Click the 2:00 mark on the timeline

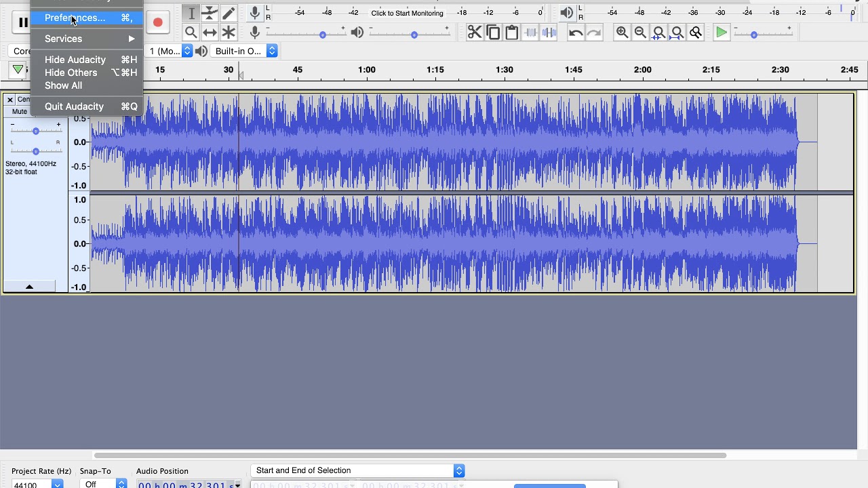[642, 70]
